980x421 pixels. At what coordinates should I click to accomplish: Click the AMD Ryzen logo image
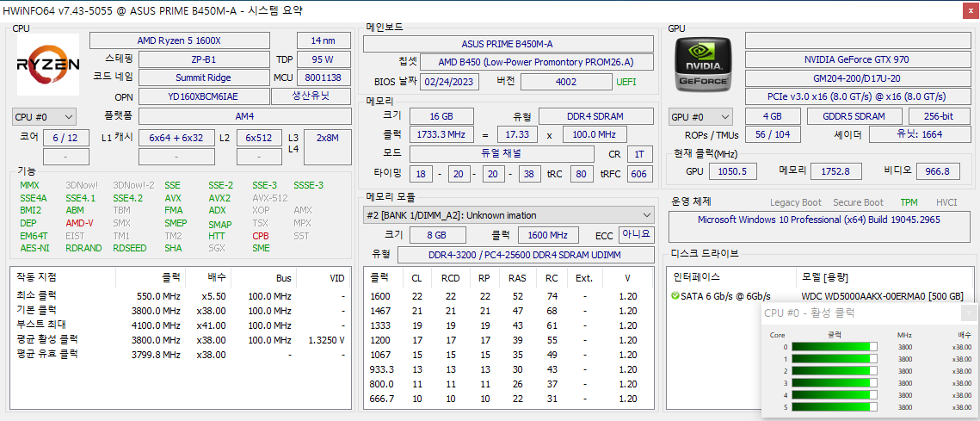click(x=48, y=65)
